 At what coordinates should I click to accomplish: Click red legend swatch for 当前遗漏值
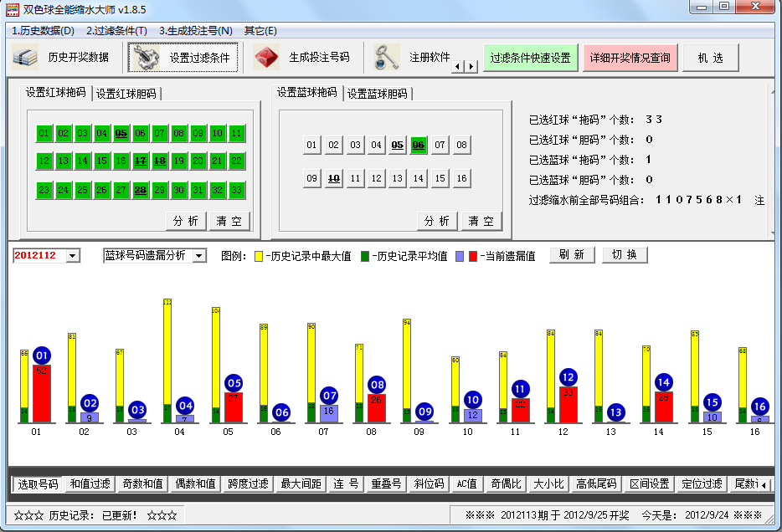(473, 256)
